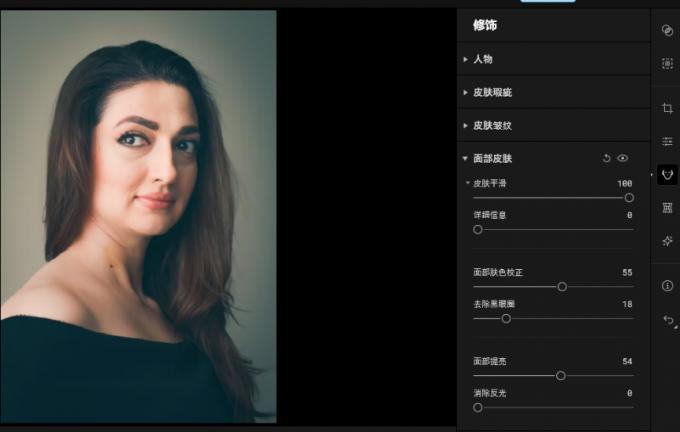Collapse the 面部皮肤 section
The width and height of the screenshot is (680, 432).
click(465, 159)
